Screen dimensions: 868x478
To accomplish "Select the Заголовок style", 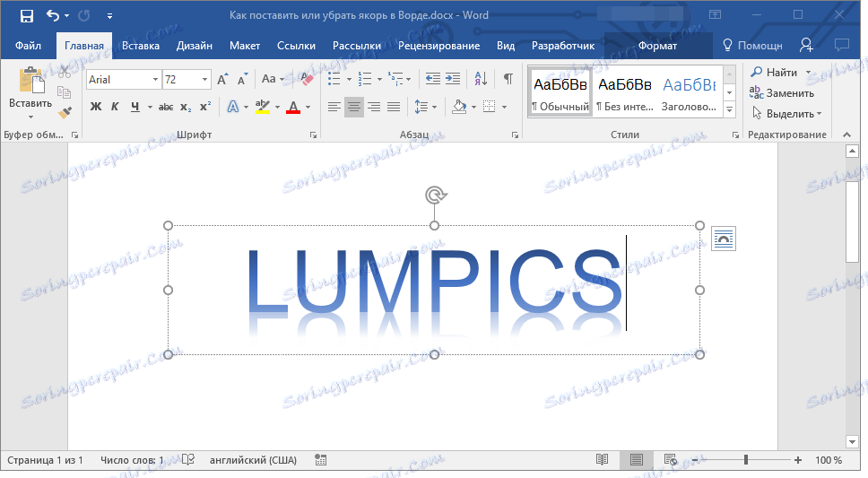I will (x=690, y=91).
